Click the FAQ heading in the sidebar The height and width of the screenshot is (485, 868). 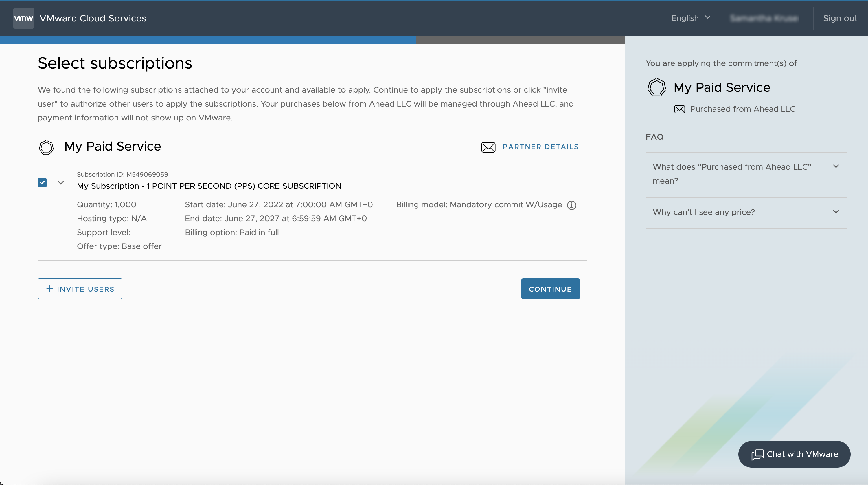pyautogui.click(x=654, y=137)
